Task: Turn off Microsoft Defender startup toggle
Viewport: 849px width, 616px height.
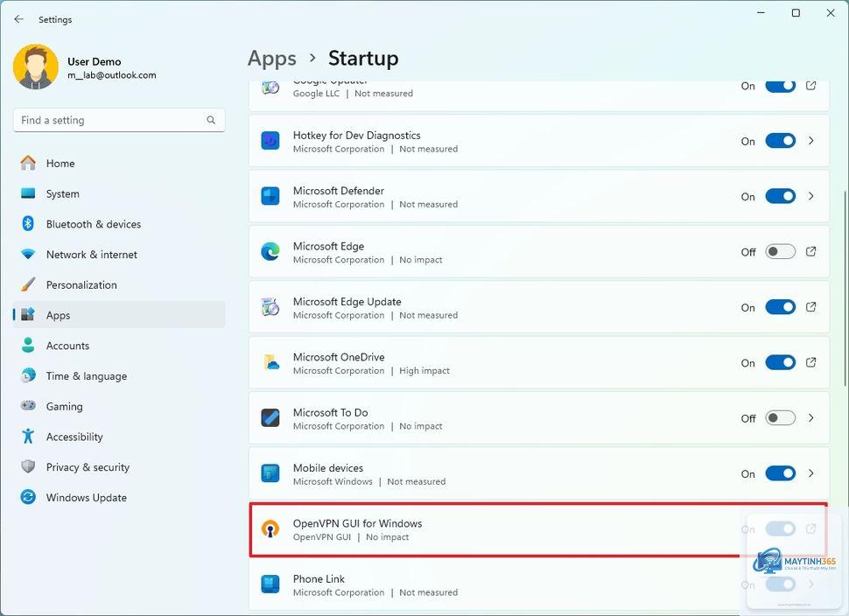Action: coord(780,196)
